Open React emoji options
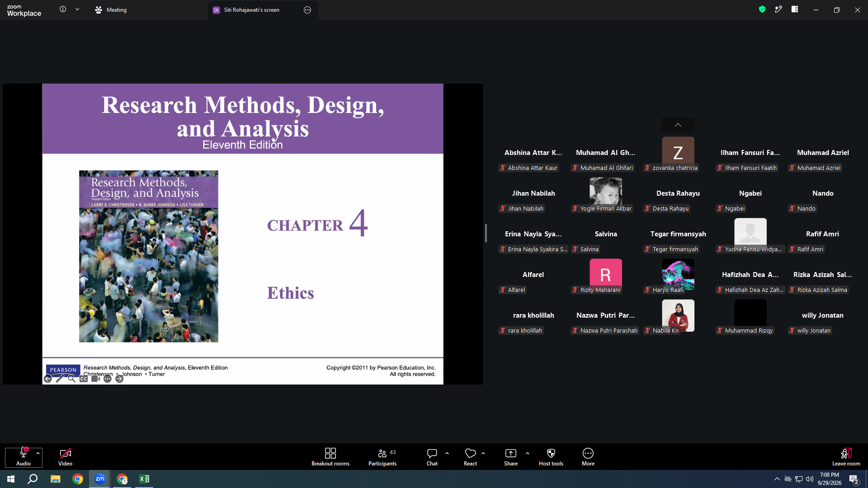This screenshot has height=488, width=868. coord(470,457)
